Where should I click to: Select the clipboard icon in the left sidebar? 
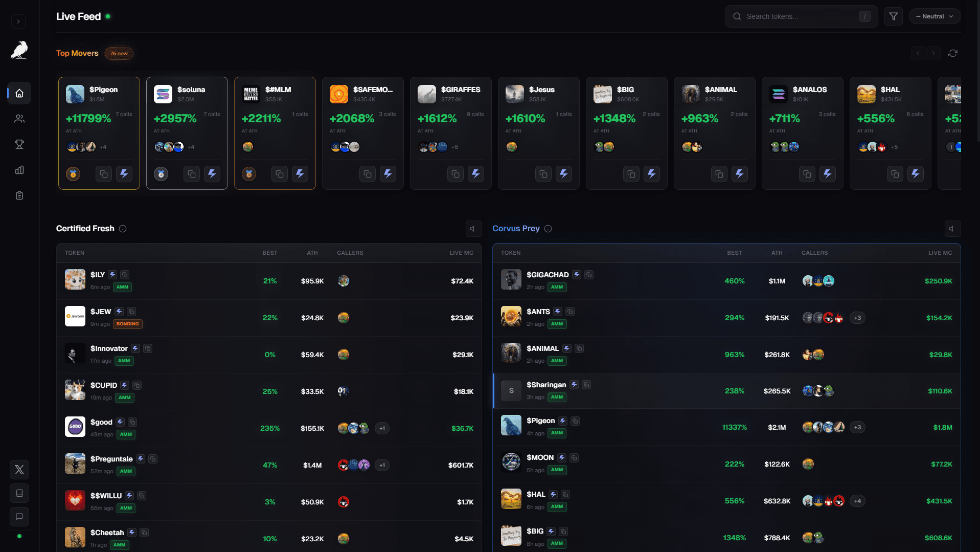(19, 195)
